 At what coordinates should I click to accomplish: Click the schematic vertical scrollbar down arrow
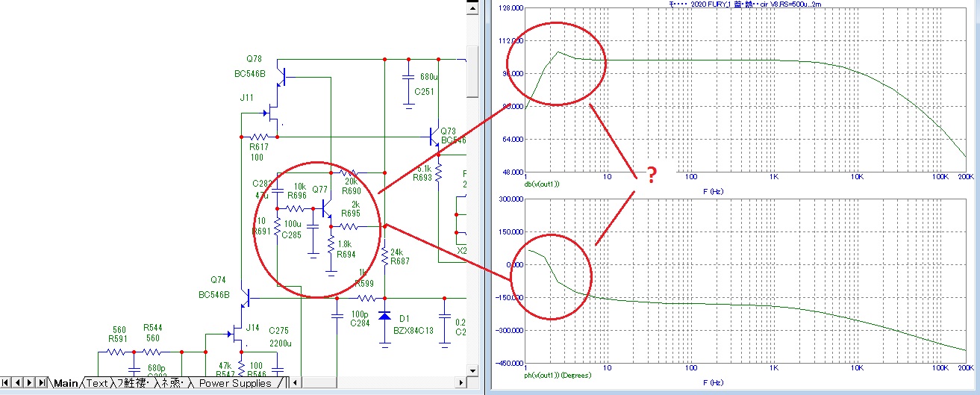click(x=472, y=370)
